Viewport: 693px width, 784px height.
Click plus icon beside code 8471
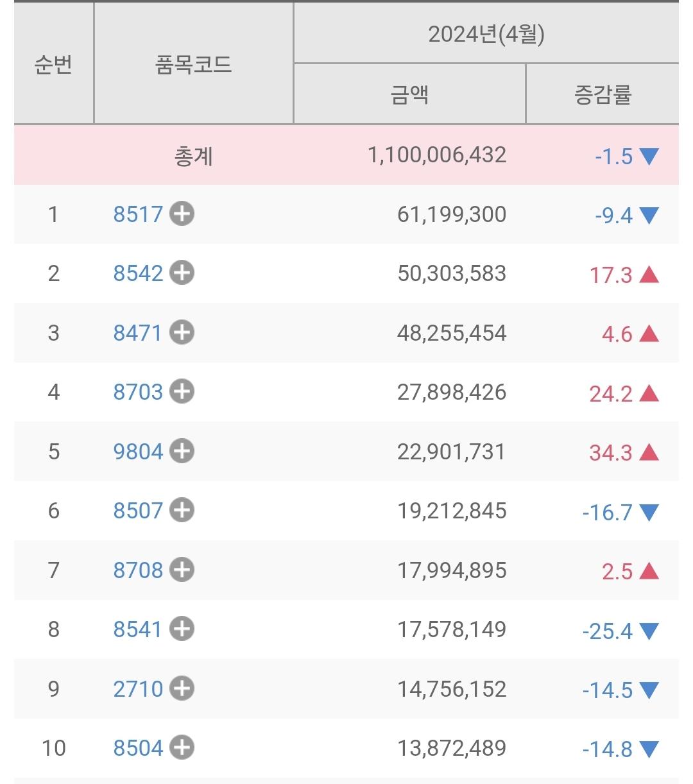tap(182, 332)
